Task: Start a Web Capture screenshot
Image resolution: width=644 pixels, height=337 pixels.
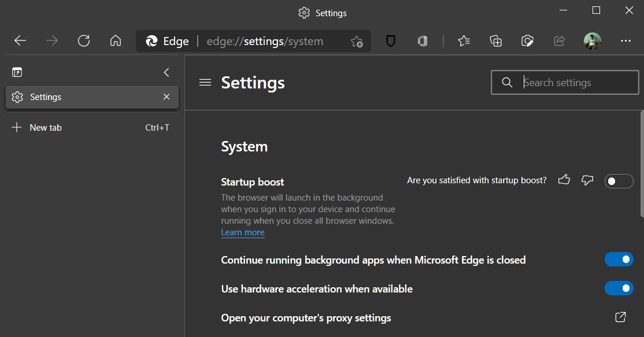Action: point(527,40)
